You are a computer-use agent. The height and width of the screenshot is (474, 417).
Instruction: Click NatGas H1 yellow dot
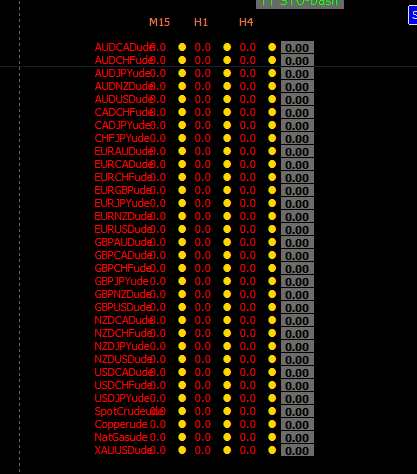(227, 437)
